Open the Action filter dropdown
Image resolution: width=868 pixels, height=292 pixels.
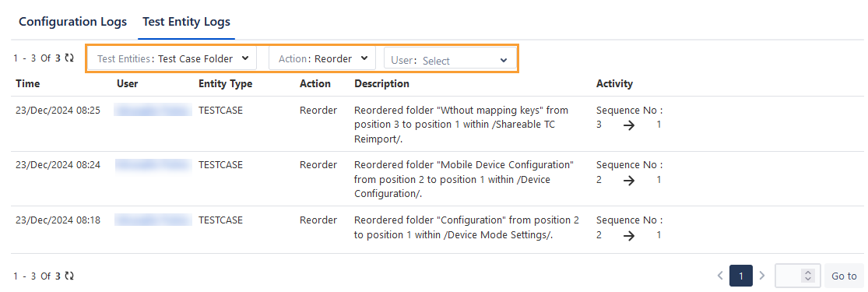pyautogui.click(x=323, y=58)
